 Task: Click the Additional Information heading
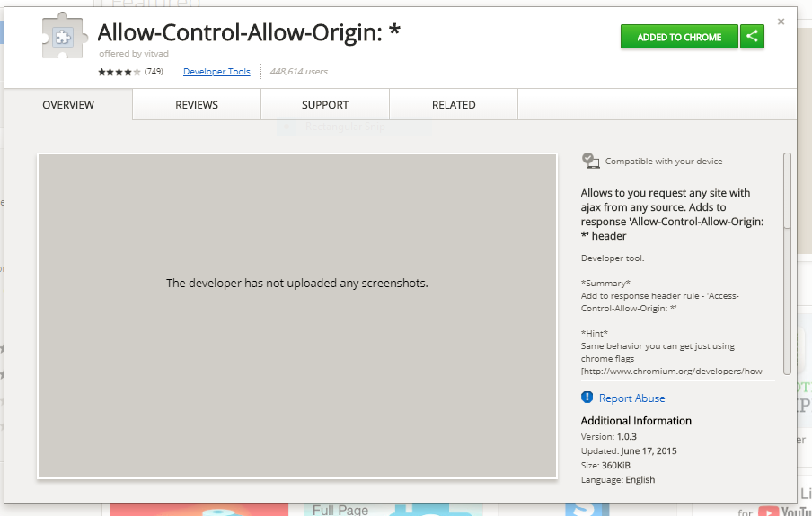[636, 421]
